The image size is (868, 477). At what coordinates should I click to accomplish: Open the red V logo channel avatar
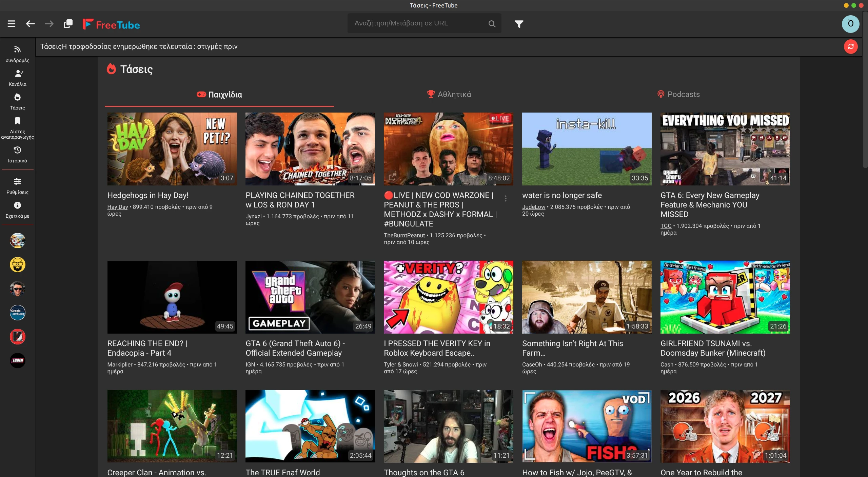click(18, 337)
